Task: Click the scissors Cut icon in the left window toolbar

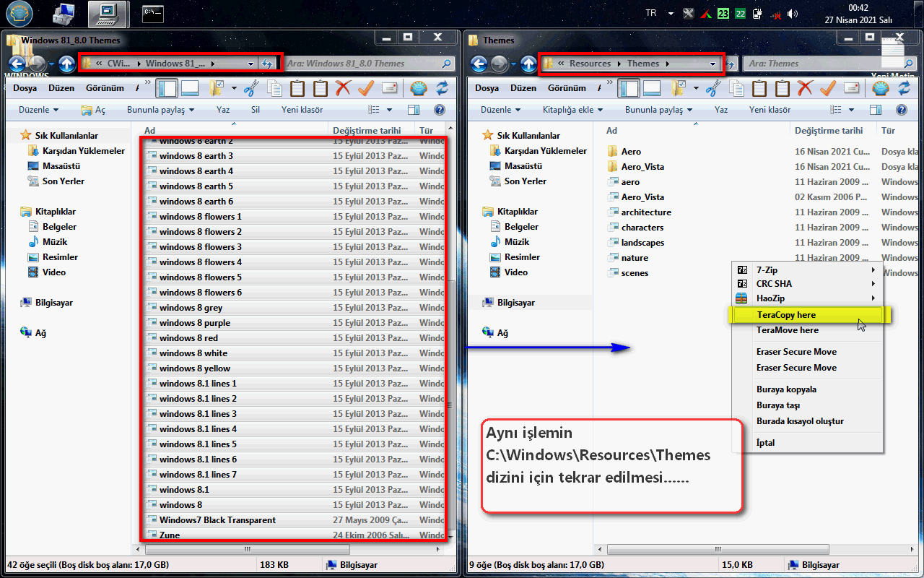Action: (x=251, y=88)
